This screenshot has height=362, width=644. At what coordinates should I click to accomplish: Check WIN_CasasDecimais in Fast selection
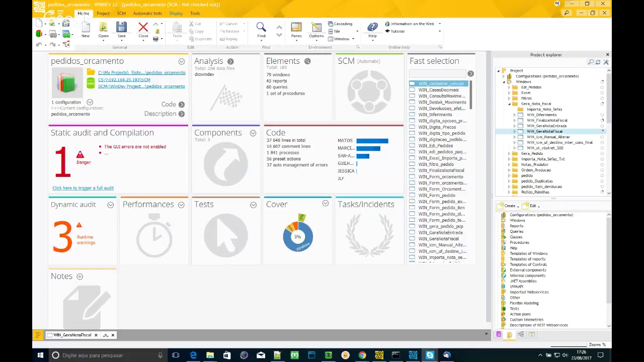pos(412,90)
